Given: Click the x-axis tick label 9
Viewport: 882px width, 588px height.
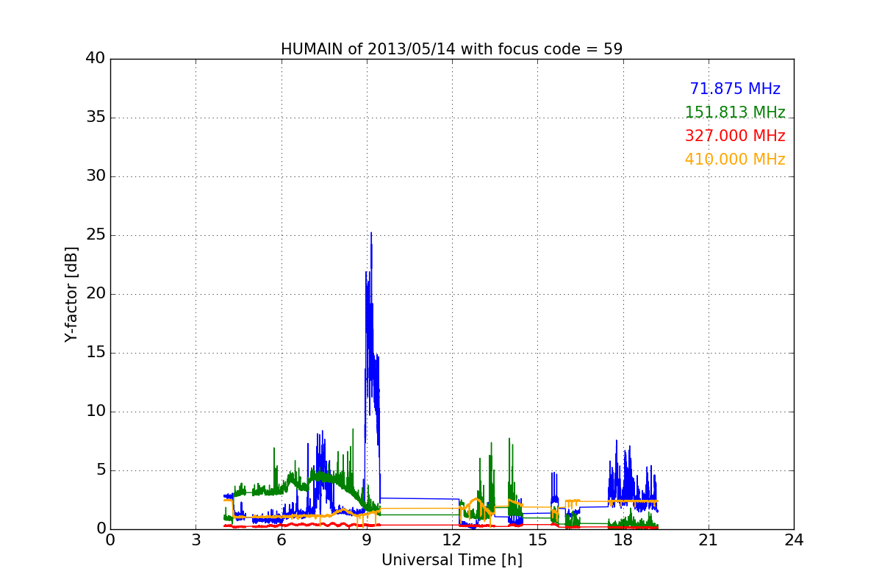Looking at the screenshot, I should pos(367,540).
